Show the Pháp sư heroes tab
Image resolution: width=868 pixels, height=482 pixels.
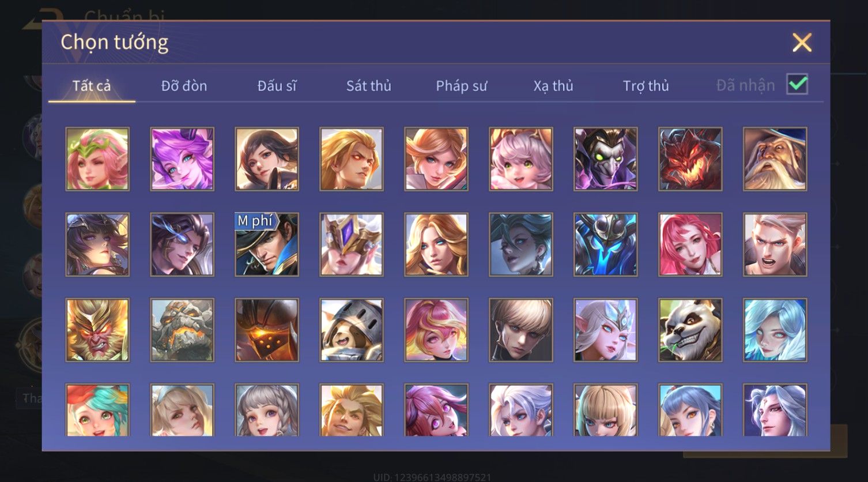pos(461,86)
